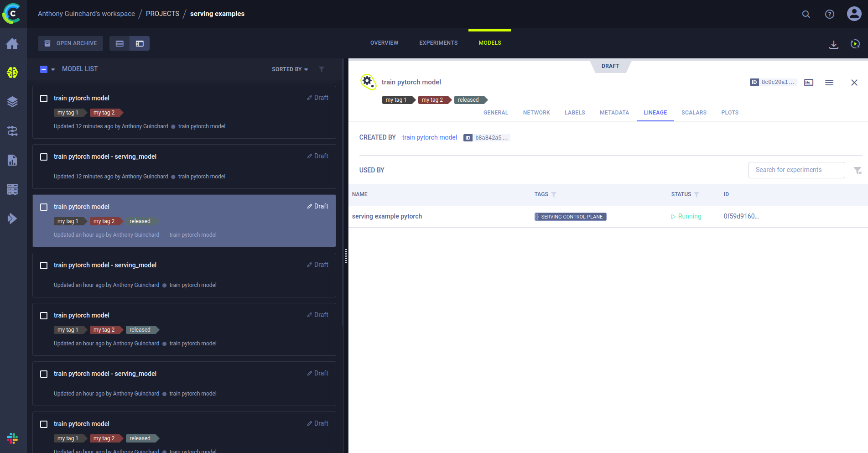Click the auto-refresh icon in the toolbar
The height and width of the screenshot is (453, 868).
(855, 44)
